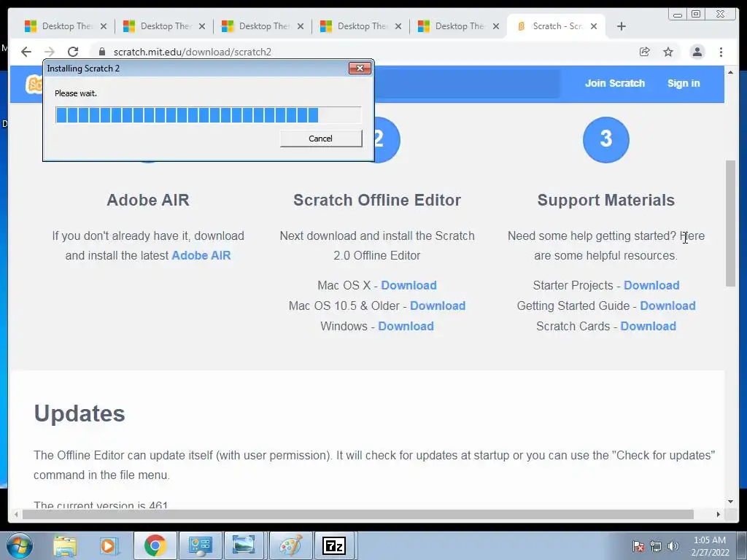Open Paint from the taskbar
The image size is (747, 560).
tap(290, 545)
